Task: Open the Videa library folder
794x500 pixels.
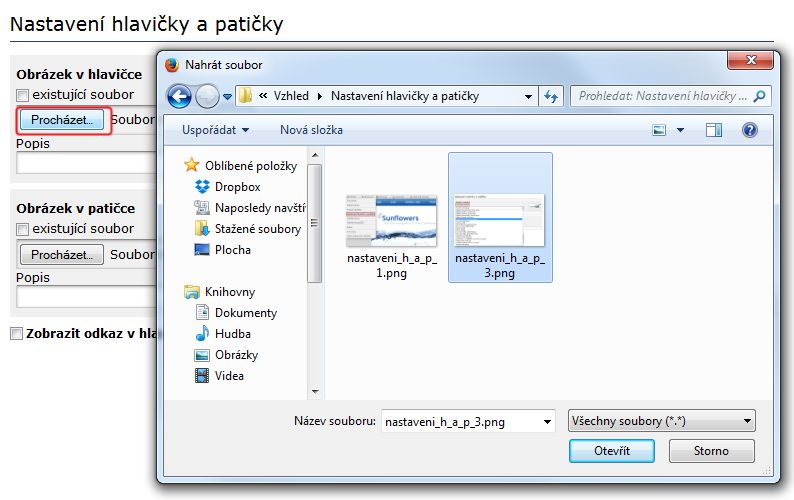Action: pyautogui.click(x=229, y=376)
